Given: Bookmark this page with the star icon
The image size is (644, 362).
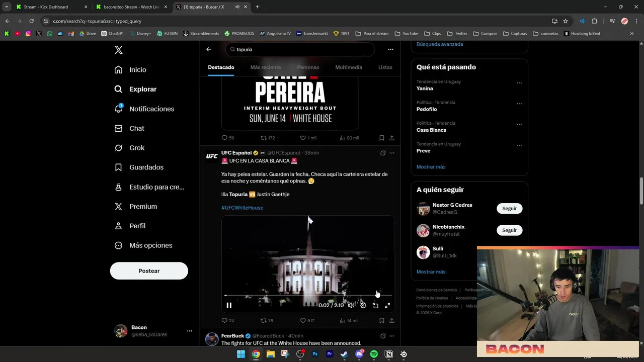Looking at the screenshot, I should (x=566, y=21).
